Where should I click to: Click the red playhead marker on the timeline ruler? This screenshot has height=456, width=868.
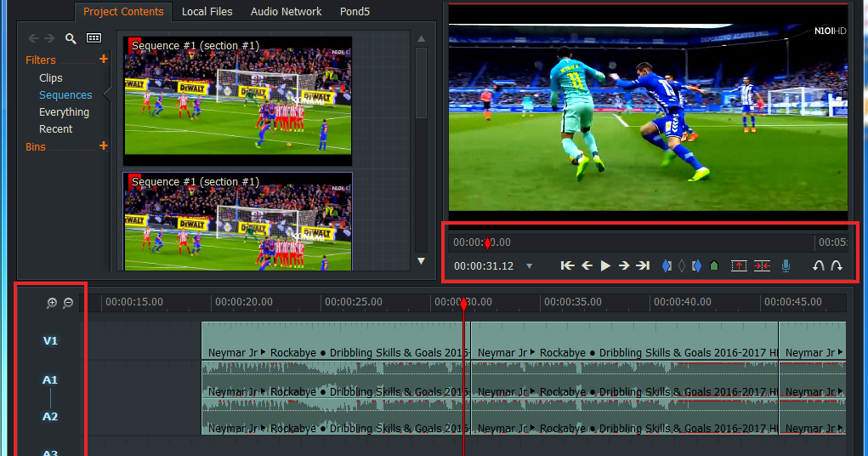[464, 303]
